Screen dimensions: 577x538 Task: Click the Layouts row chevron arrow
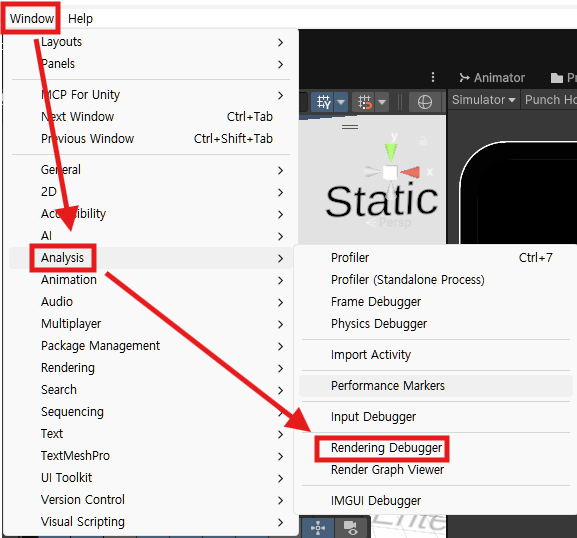point(280,43)
